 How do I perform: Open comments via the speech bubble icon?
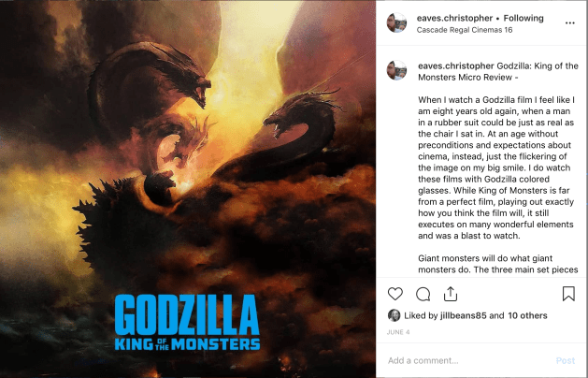(423, 294)
